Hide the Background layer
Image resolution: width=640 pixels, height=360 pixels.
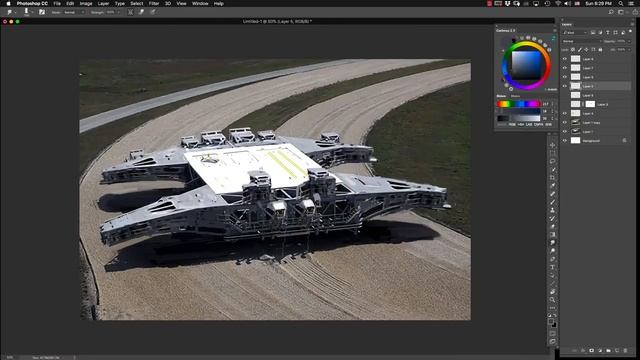[565, 140]
